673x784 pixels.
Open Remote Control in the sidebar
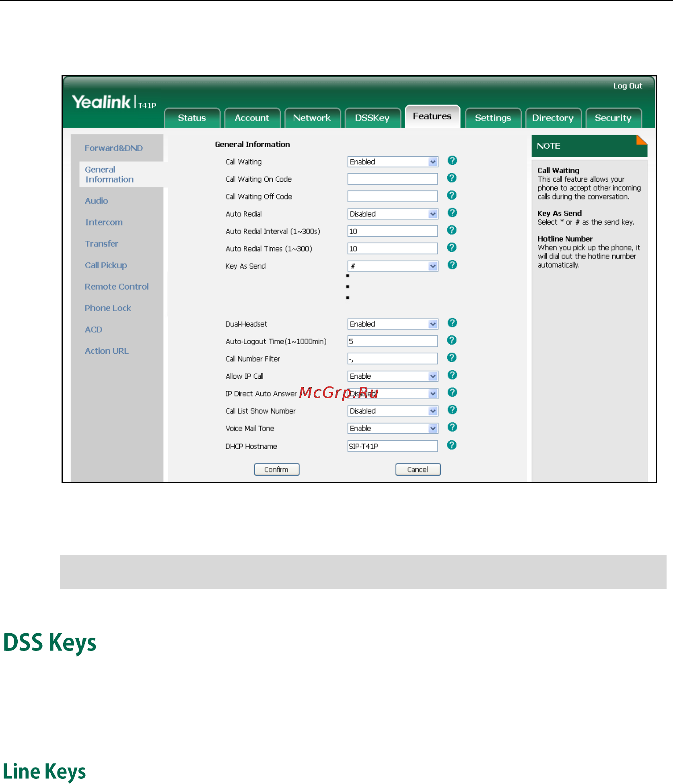[x=117, y=287]
